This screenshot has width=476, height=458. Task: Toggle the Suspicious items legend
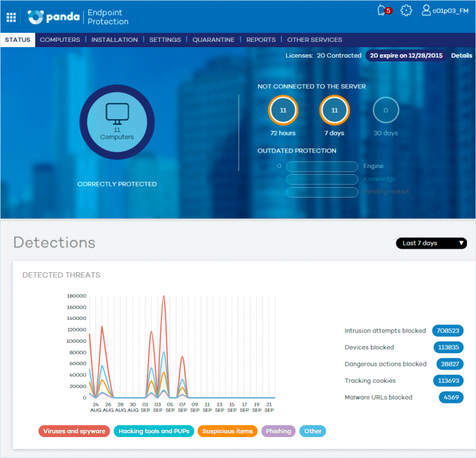coord(228,431)
